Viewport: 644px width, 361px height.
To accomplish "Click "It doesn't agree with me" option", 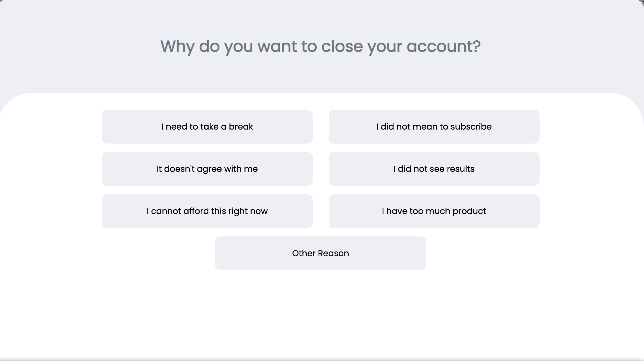I will (207, 169).
